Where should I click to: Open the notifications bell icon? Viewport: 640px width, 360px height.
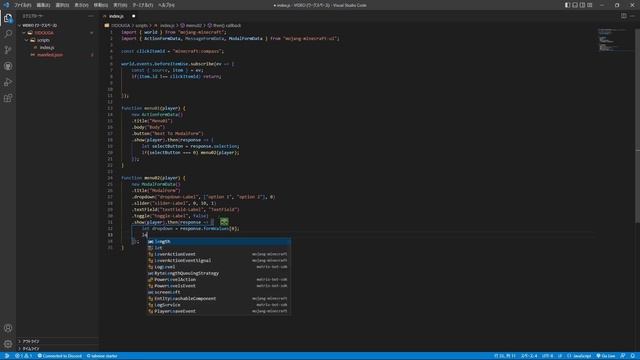633,356
